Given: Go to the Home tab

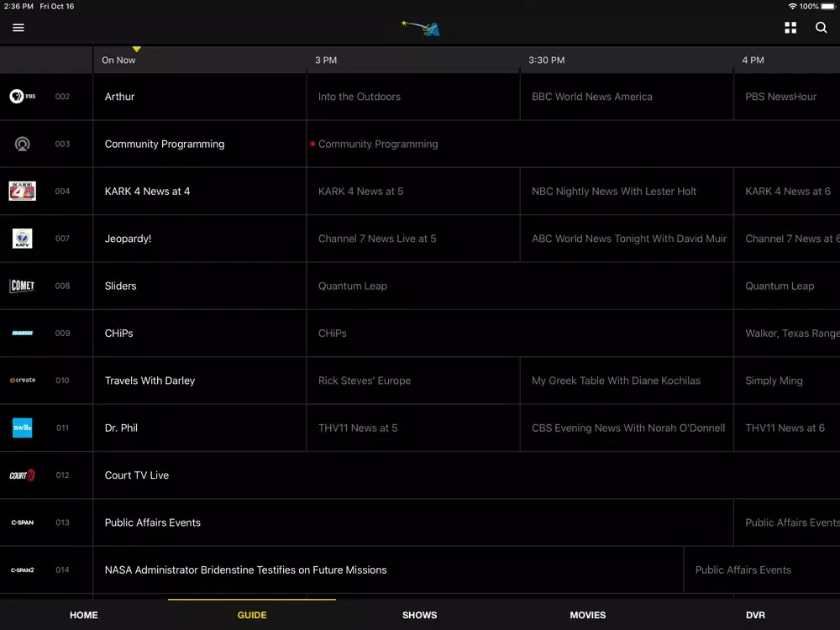Looking at the screenshot, I should pyautogui.click(x=83, y=615).
